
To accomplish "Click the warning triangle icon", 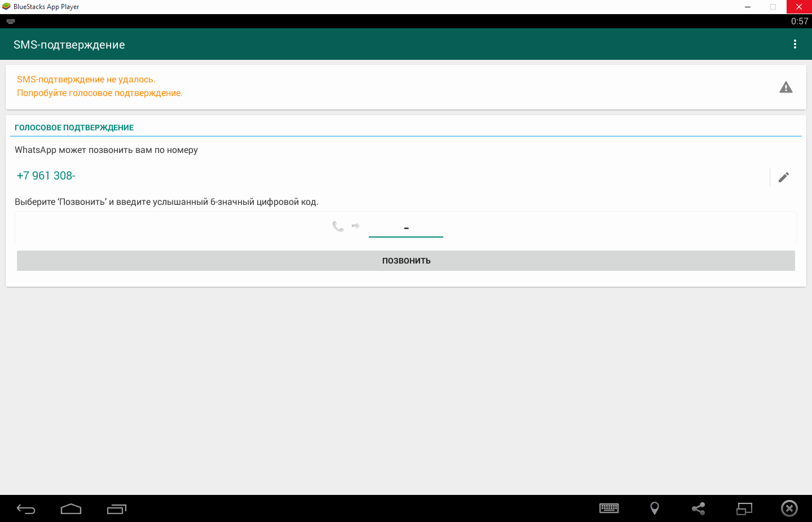I will click(x=786, y=87).
